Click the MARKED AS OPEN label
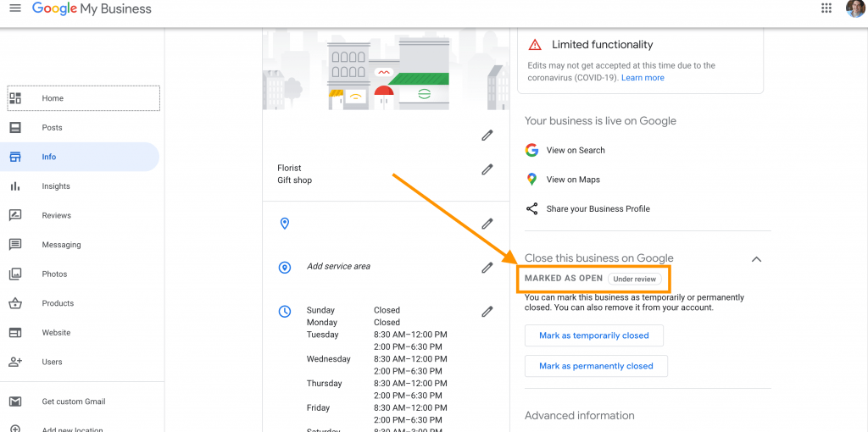868x432 pixels. point(564,278)
